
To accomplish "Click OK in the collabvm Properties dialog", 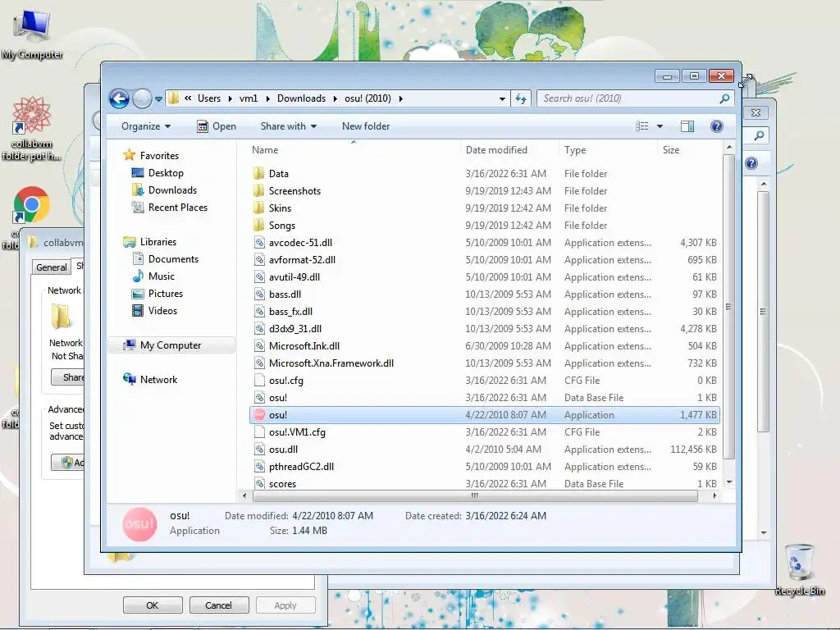I will (x=153, y=605).
